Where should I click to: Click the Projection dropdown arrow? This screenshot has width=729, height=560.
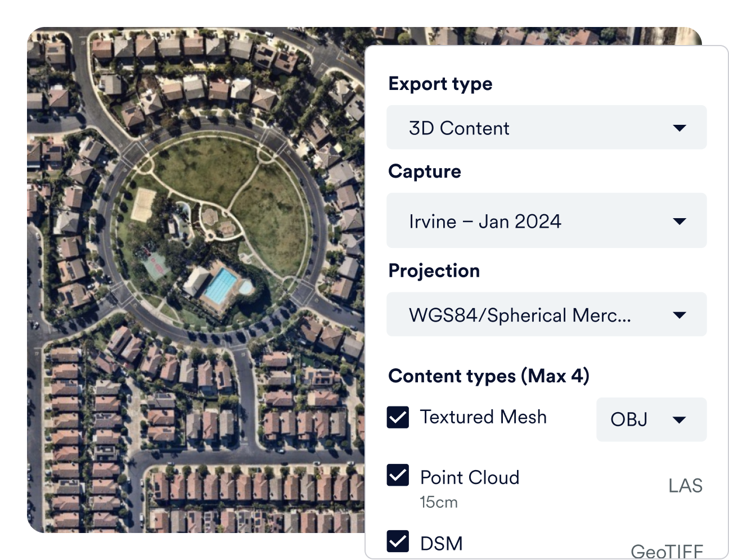click(x=679, y=314)
